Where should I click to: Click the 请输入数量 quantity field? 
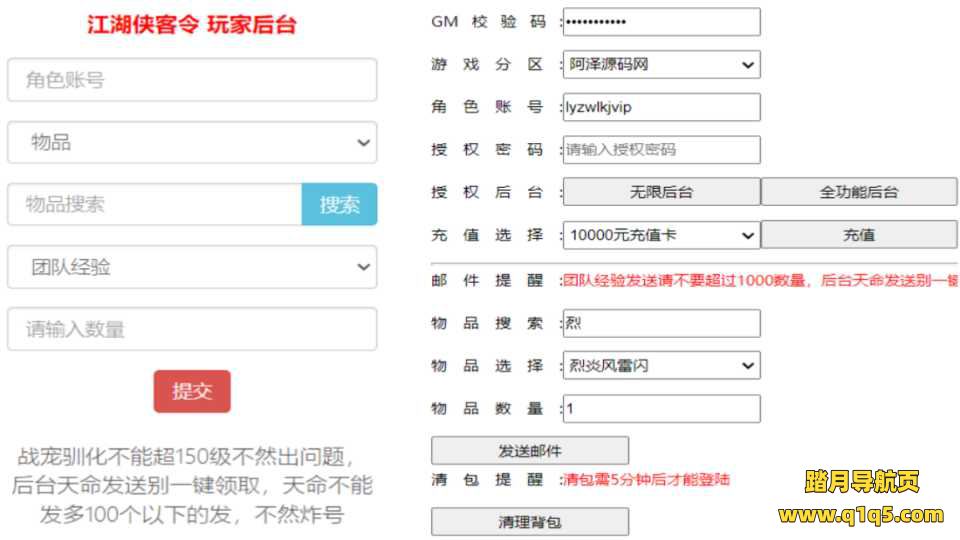[191, 329]
